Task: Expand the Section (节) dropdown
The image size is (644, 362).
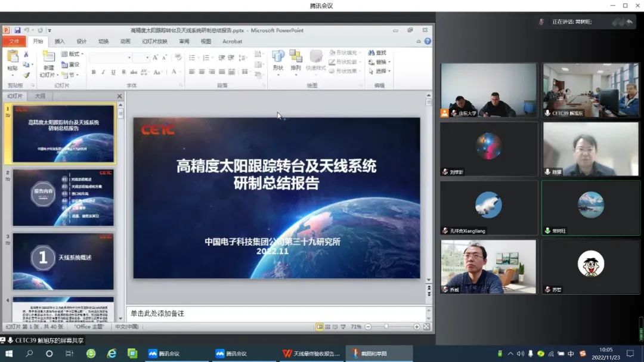Action: click(70, 75)
